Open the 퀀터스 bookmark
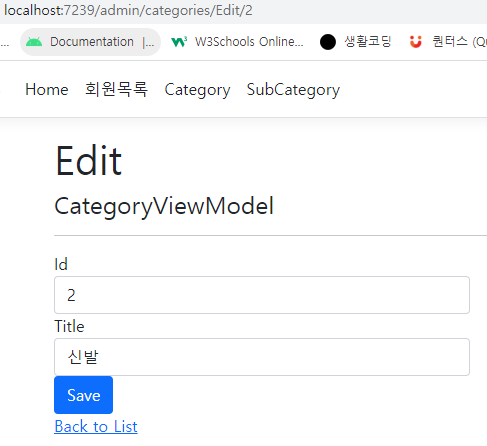 tap(448, 42)
